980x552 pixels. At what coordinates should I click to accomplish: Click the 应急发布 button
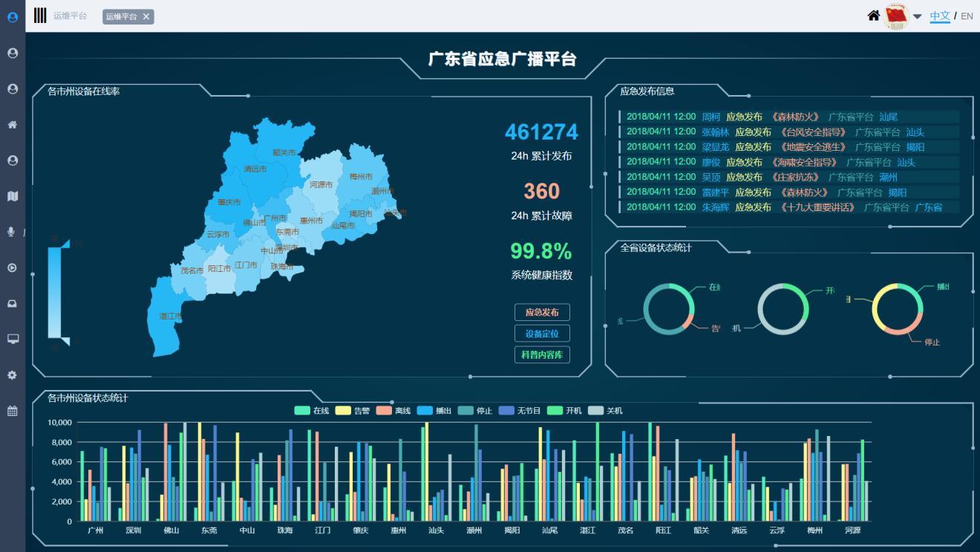tap(542, 312)
